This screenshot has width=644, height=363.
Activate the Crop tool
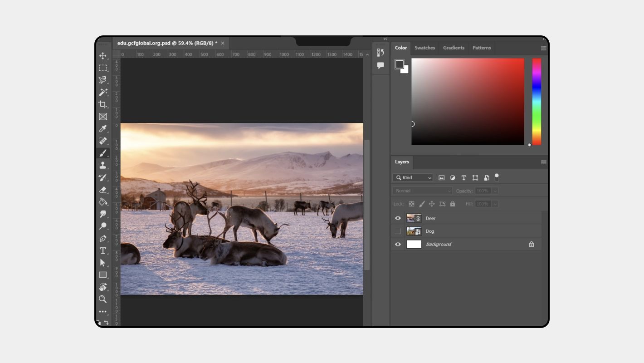coord(103,104)
